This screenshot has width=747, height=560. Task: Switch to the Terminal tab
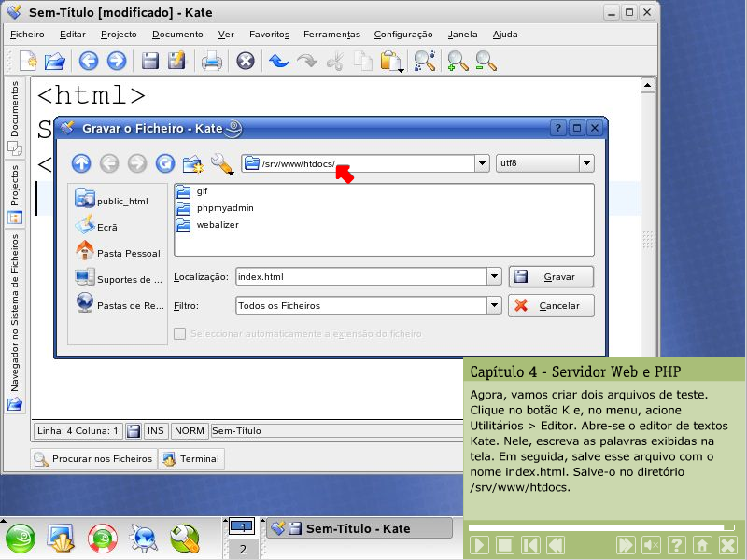(191, 459)
